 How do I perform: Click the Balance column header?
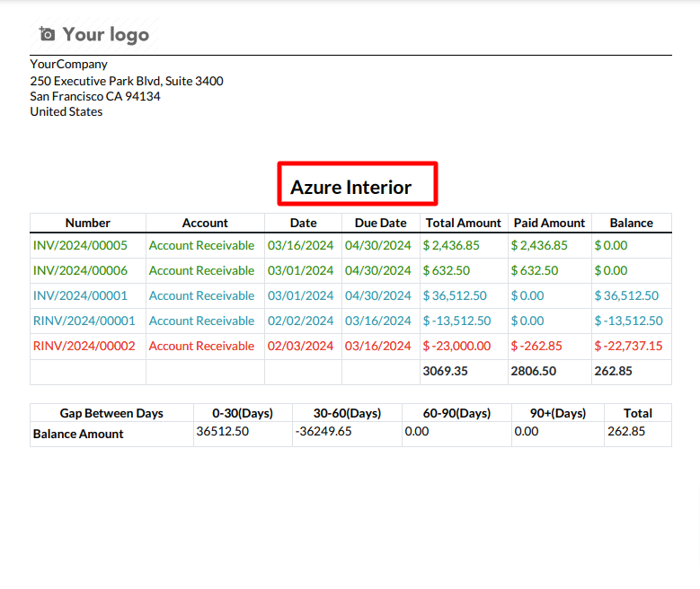point(631,223)
